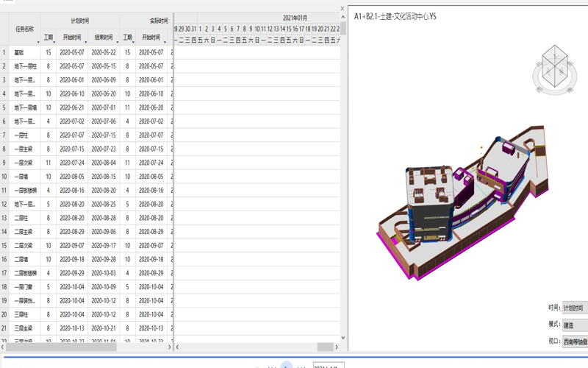Image resolution: width=588 pixels, height=368 pixels.
Task: Click planned end date 2020-09-28 in row 16
Action: point(104,259)
